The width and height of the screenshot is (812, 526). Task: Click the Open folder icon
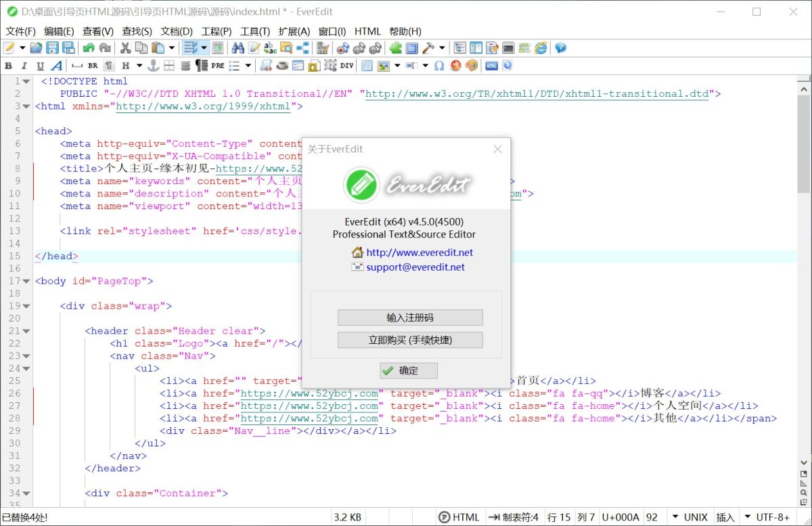36,48
